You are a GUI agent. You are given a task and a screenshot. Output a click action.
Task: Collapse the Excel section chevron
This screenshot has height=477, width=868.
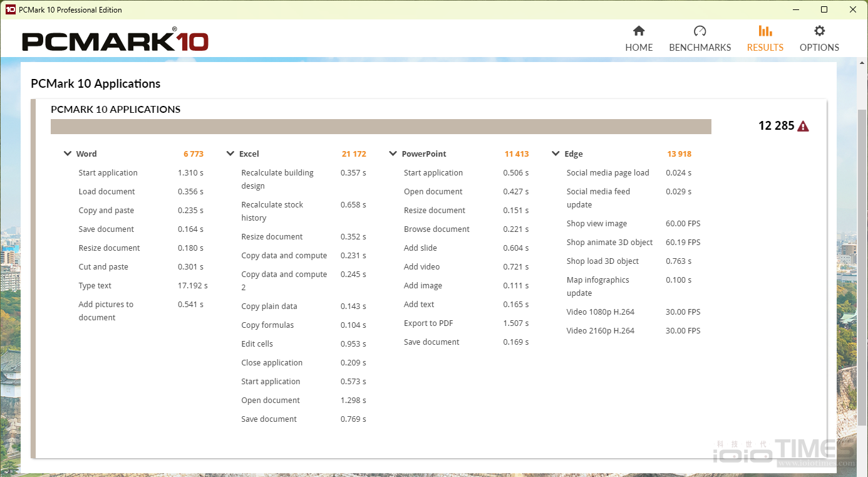pyautogui.click(x=230, y=154)
